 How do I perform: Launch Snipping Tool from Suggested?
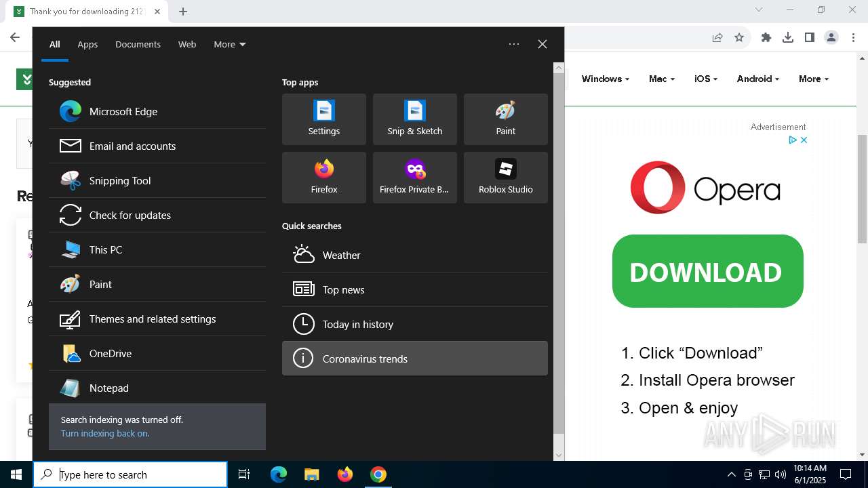(157, 180)
